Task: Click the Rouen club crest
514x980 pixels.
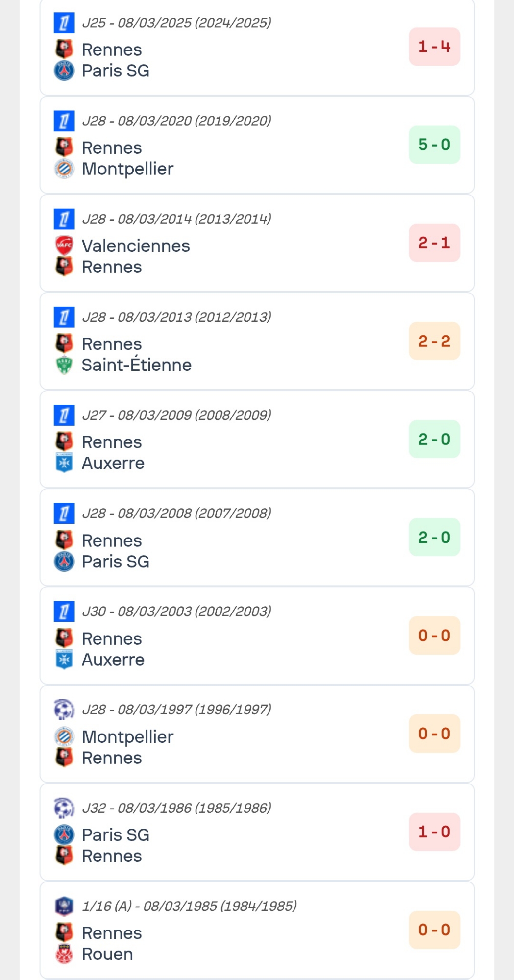Action: pos(64,954)
